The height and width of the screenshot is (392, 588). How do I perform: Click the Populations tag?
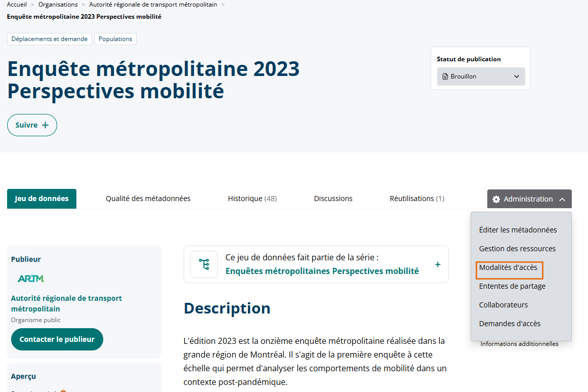[x=115, y=39]
